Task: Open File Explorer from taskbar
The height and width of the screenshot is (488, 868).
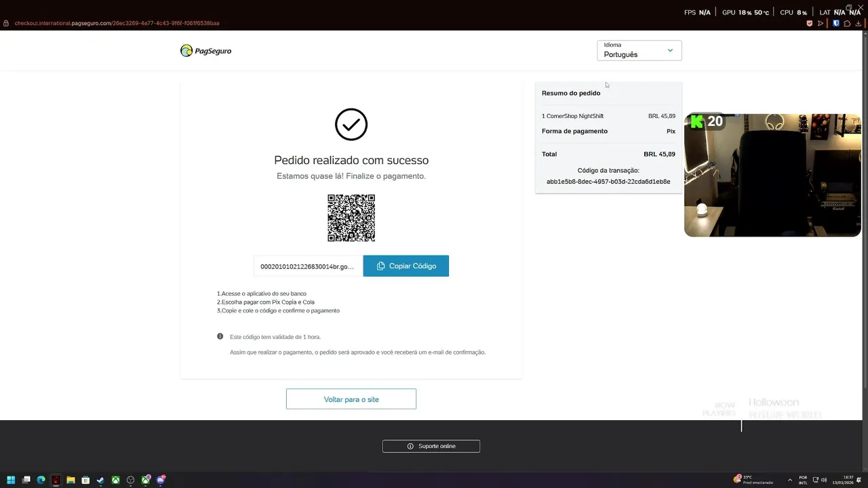Action: (x=71, y=480)
